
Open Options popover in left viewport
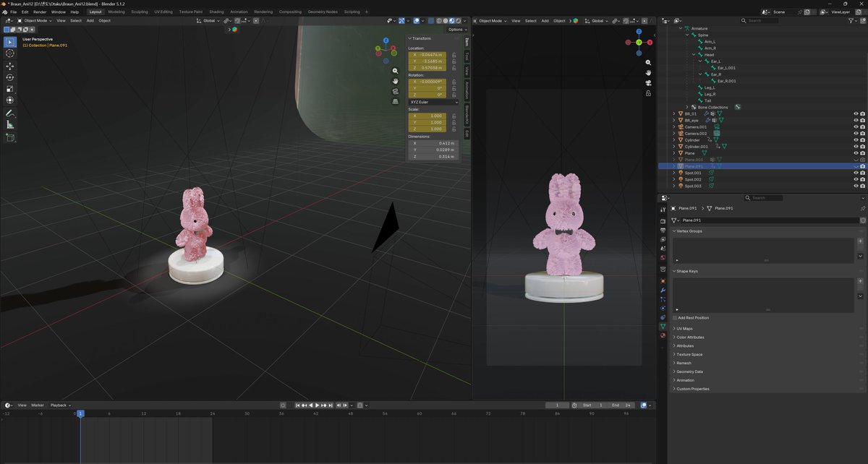pyautogui.click(x=456, y=30)
